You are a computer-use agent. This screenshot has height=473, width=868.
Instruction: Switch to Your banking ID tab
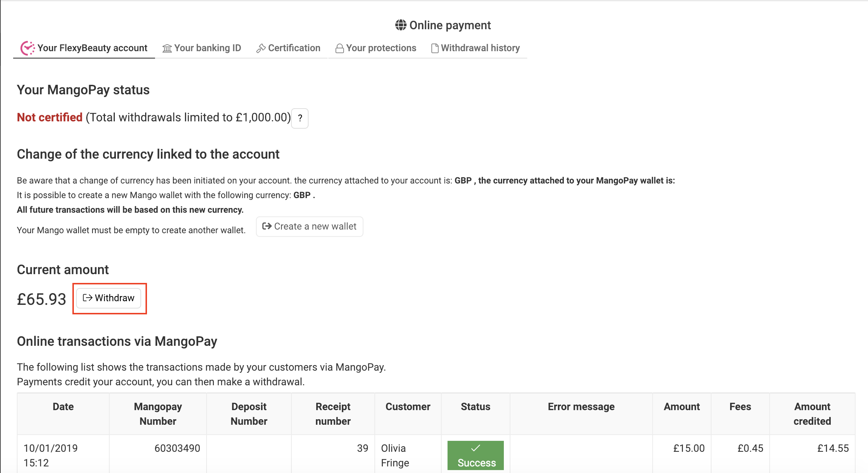[x=202, y=48]
